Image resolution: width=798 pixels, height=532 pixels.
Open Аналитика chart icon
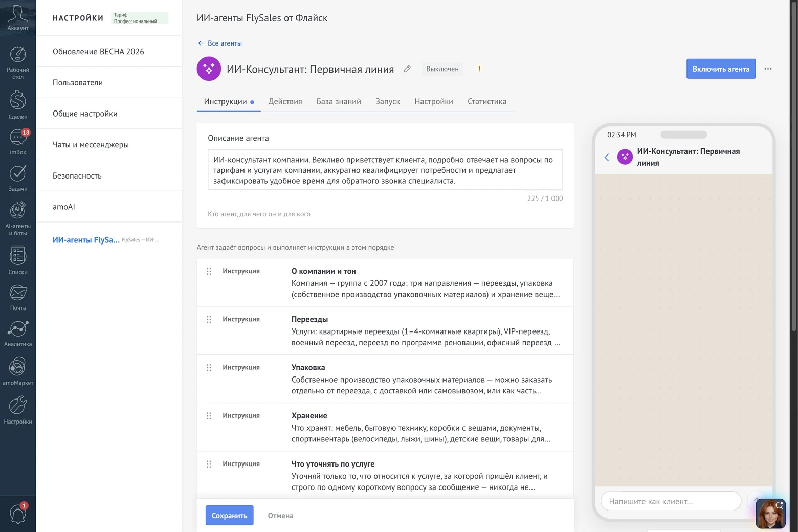(18, 329)
